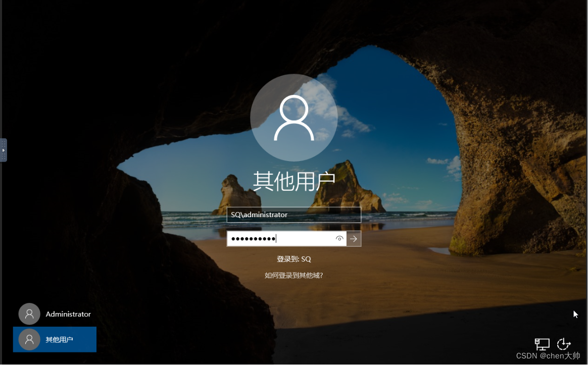Click the large user avatar picture
Viewport: 588px width, 365px height.
[x=293, y=118]
